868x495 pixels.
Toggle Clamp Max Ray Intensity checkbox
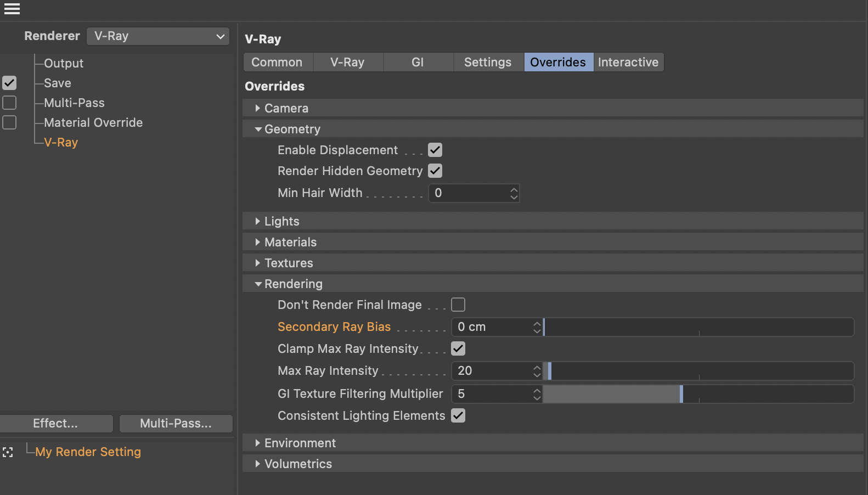[x=458, y=348]
